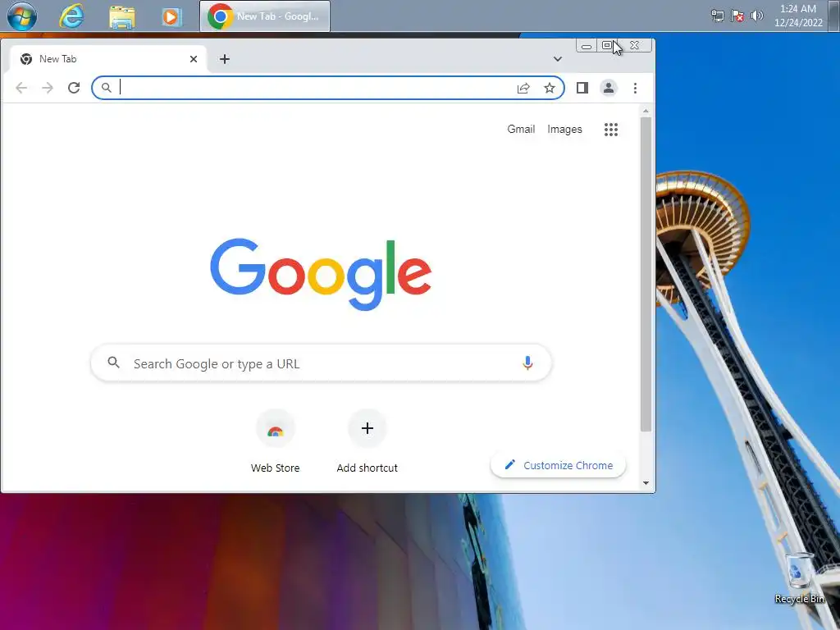
Task: Select the New Tab tab
Action: pos(107,59)
